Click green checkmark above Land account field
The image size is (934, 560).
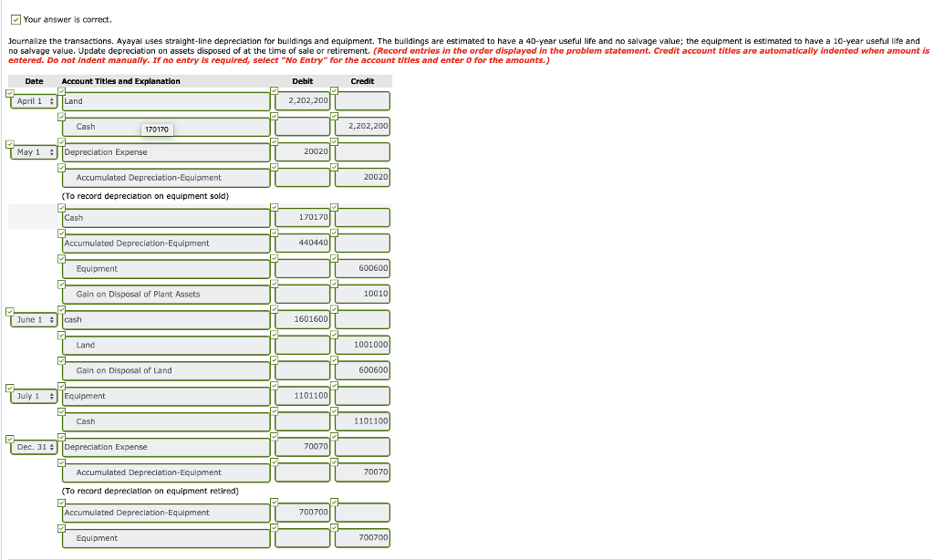click(x=62, y=90)
